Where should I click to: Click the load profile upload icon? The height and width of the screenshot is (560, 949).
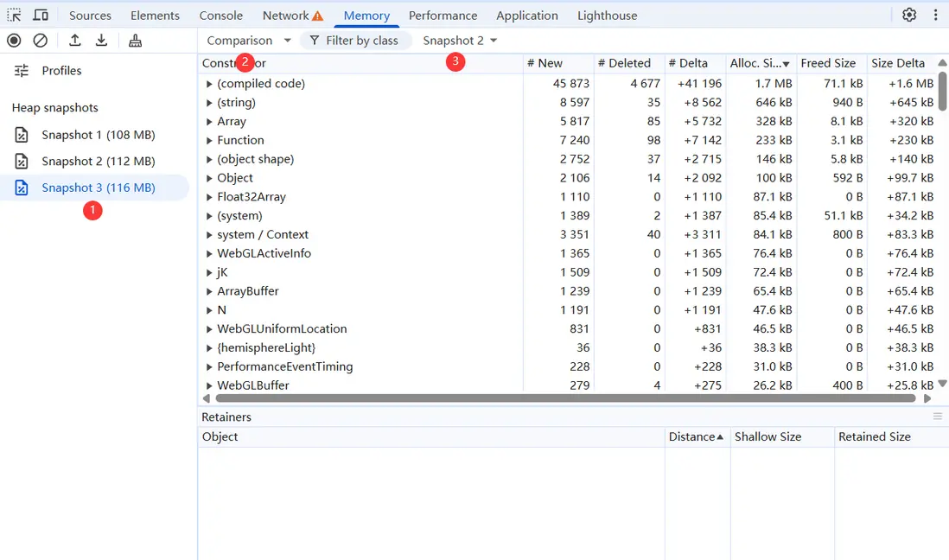74,41
